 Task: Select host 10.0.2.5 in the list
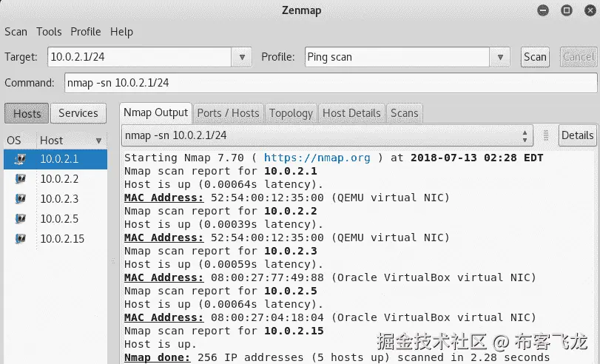click(55, 218)
